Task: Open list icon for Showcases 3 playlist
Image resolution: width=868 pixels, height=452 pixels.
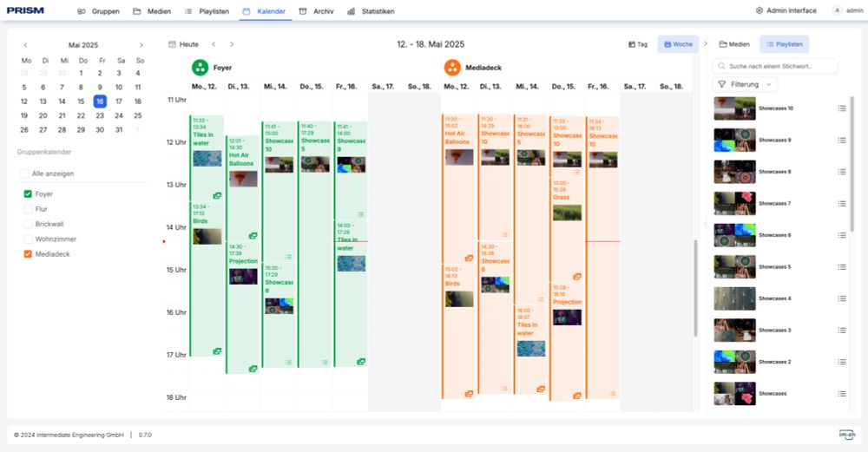Action: pyautogui.click(x=842, y=331)
